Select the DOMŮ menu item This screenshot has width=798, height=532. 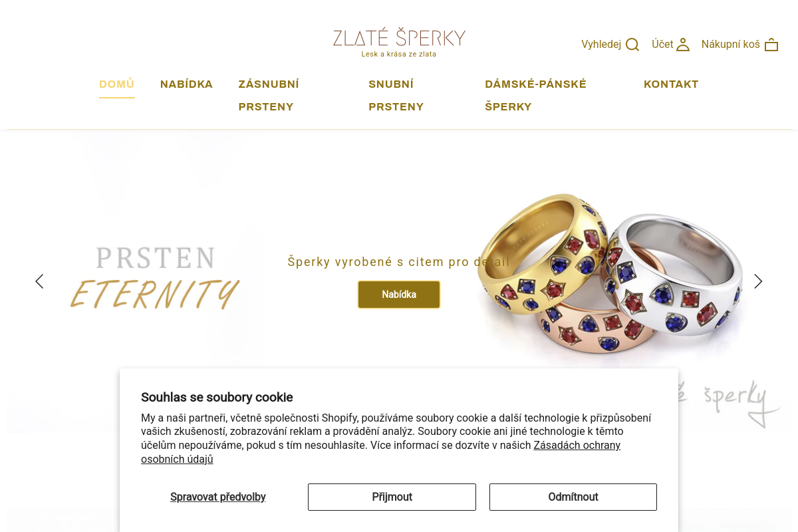pyautogui.click(x=116, y=84)
